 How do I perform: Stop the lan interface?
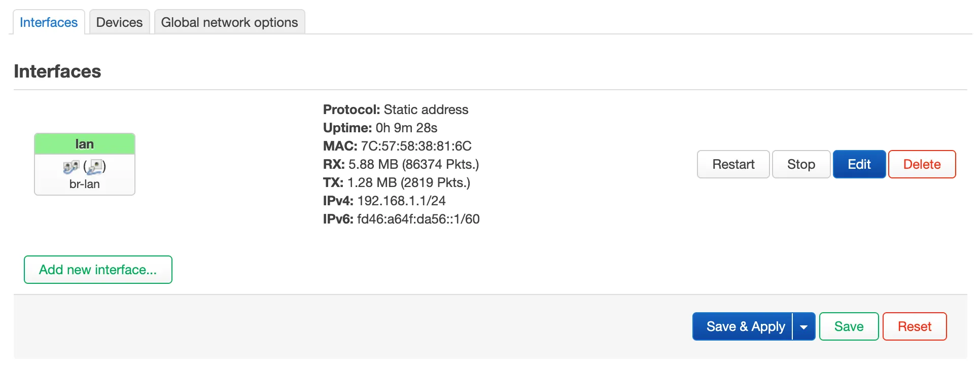pos(801,164)
